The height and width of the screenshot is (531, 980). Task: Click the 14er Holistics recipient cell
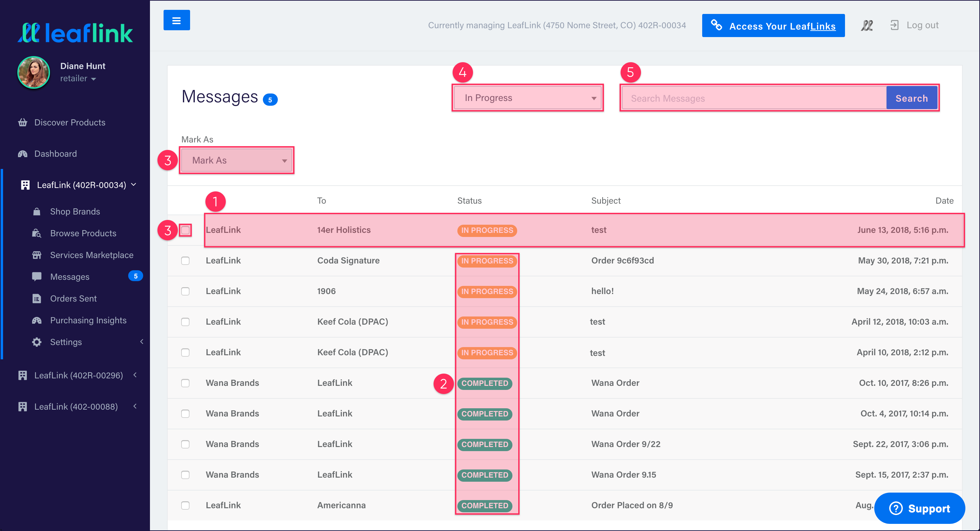pyautogui.click(x=344, y=230)
